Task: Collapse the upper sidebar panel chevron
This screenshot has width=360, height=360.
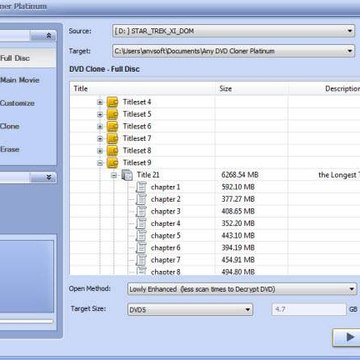Action: pos(49,36)
